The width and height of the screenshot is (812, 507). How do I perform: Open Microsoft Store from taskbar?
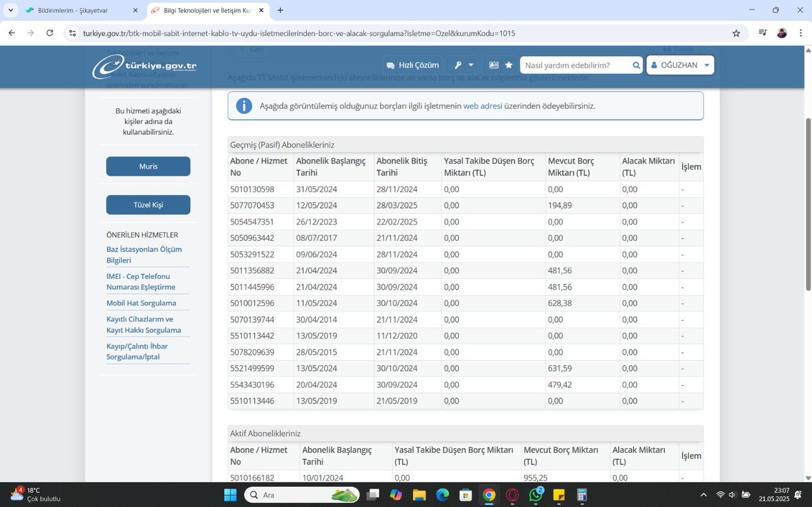pos(465,495)
